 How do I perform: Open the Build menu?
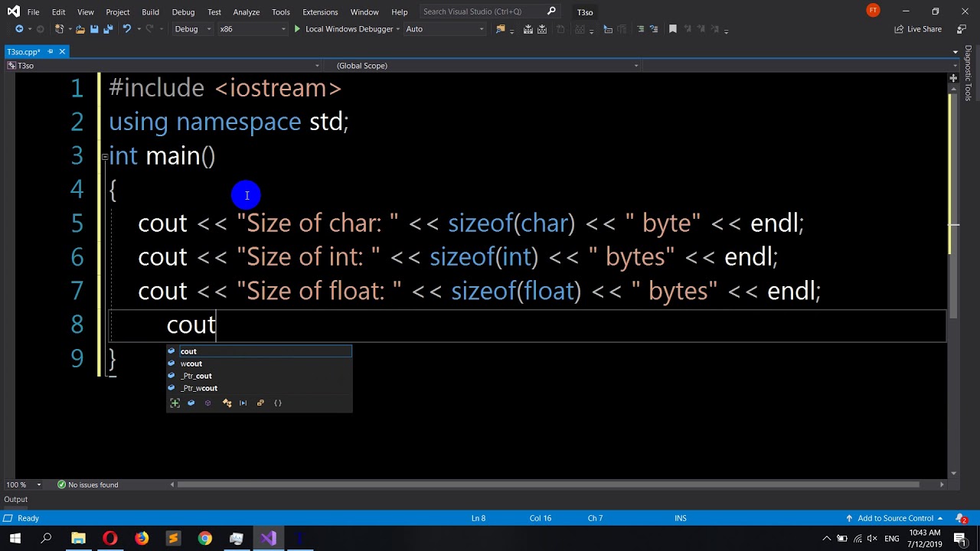coord(150,12)
